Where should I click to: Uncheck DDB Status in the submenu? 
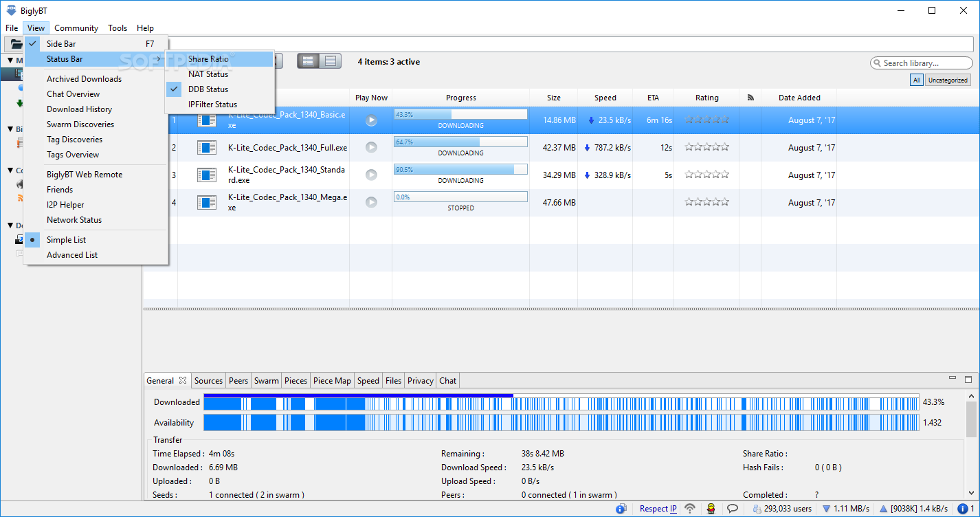(219, 89)
